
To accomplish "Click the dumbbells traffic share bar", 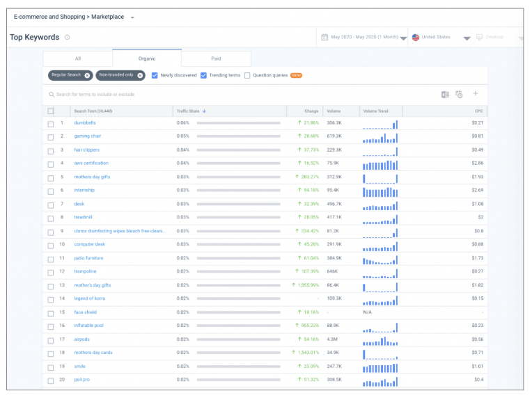I will 239,123.
